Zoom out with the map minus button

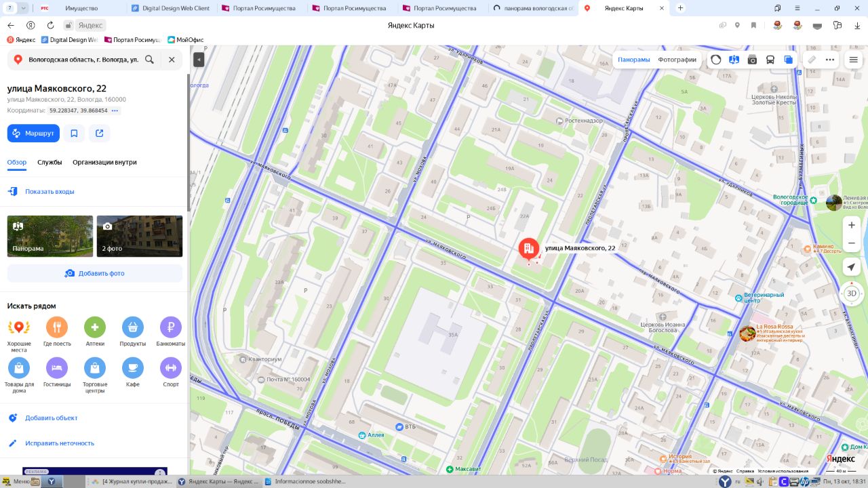click(x=852, y=243)
